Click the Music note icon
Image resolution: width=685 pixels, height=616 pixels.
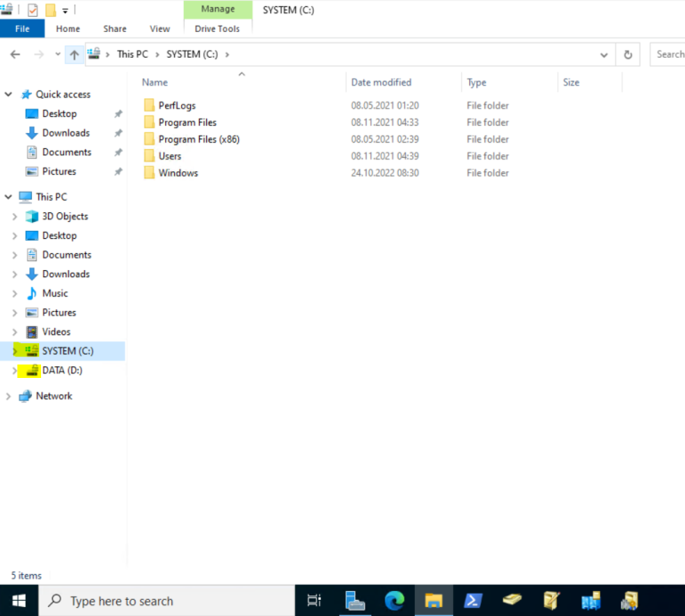click(x=32, y=293)
